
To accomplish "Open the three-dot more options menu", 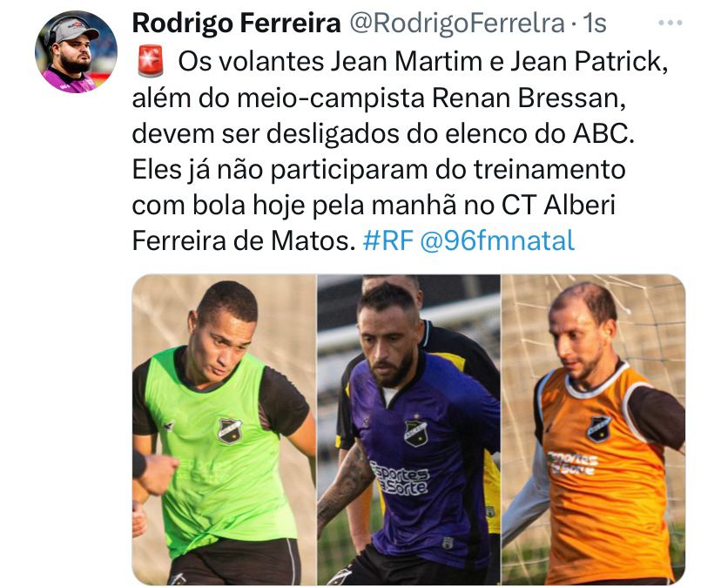I will pyautogui.click(x=670, y=23).
